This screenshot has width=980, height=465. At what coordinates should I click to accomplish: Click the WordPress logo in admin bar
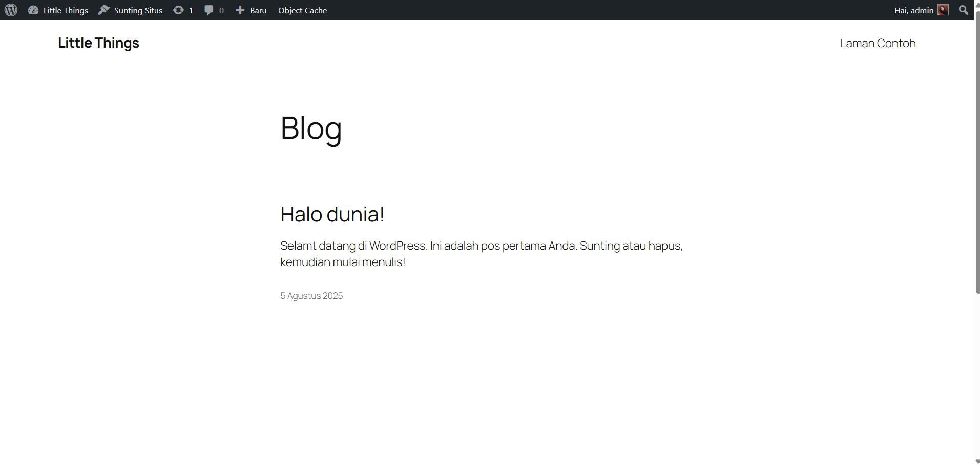(11, 10)
